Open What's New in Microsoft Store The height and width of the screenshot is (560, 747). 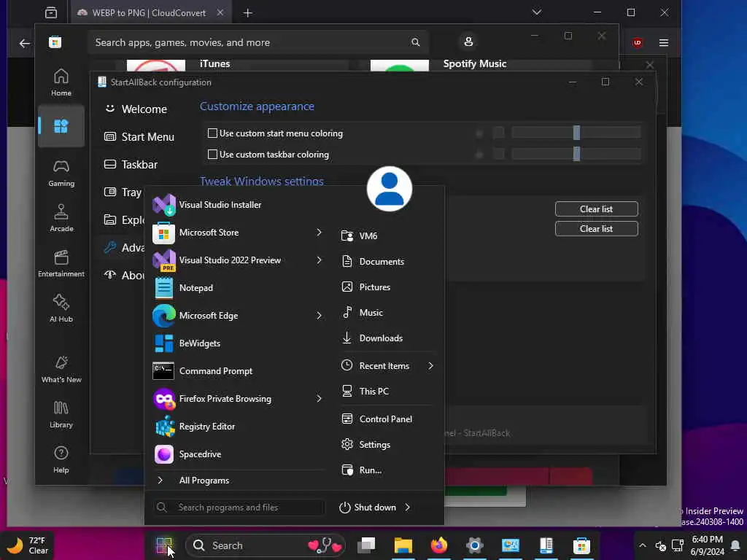coord(61,369)
